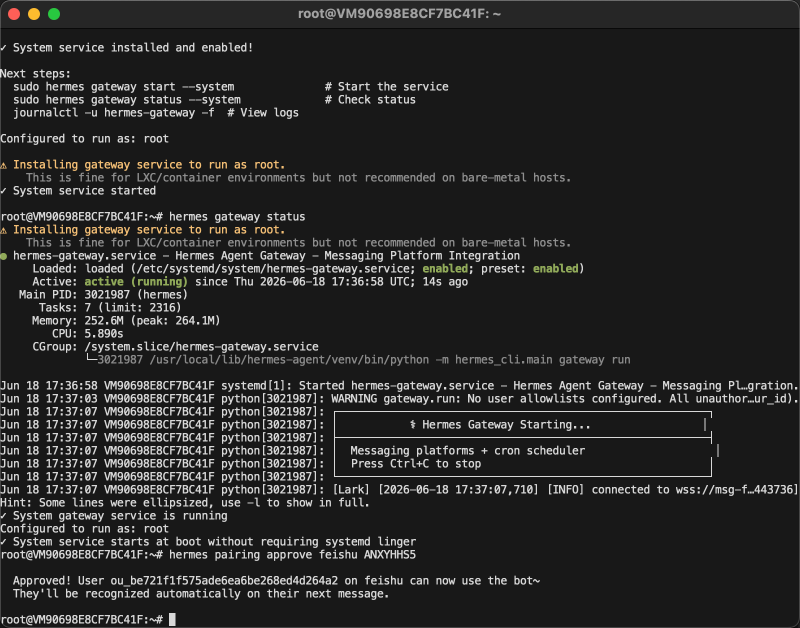Click the Loaded unit file path line
The image size is (800, 628).
coord(308,269)
